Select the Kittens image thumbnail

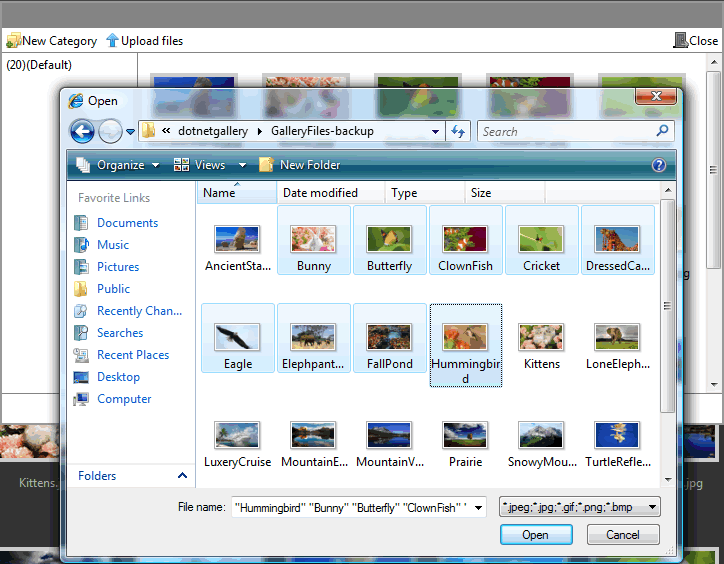click(542, 345)
